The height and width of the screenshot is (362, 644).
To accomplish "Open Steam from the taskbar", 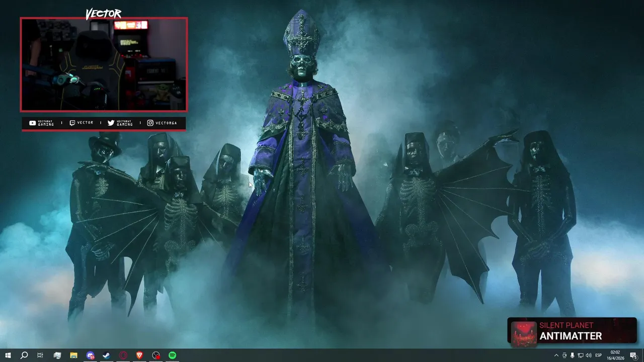I will [x=107, y=355].
